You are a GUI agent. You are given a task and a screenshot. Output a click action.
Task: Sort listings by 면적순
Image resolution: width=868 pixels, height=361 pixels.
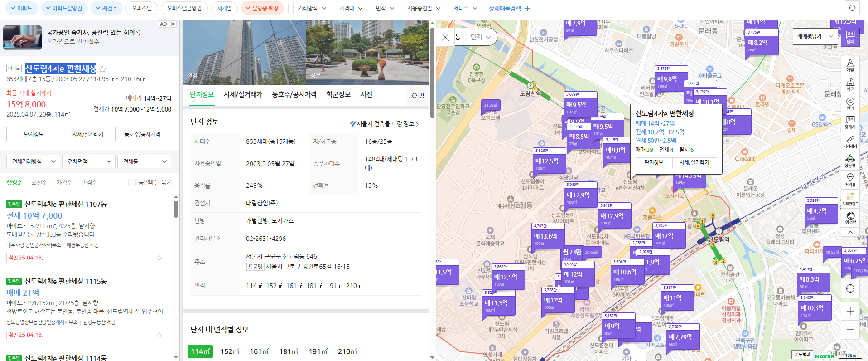89,183
